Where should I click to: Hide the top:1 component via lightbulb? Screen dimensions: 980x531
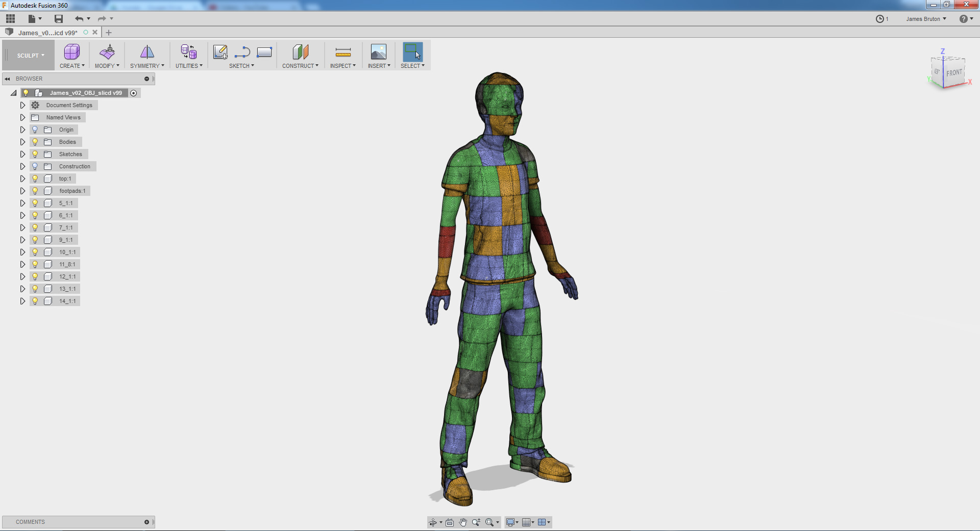pos(35,179)
